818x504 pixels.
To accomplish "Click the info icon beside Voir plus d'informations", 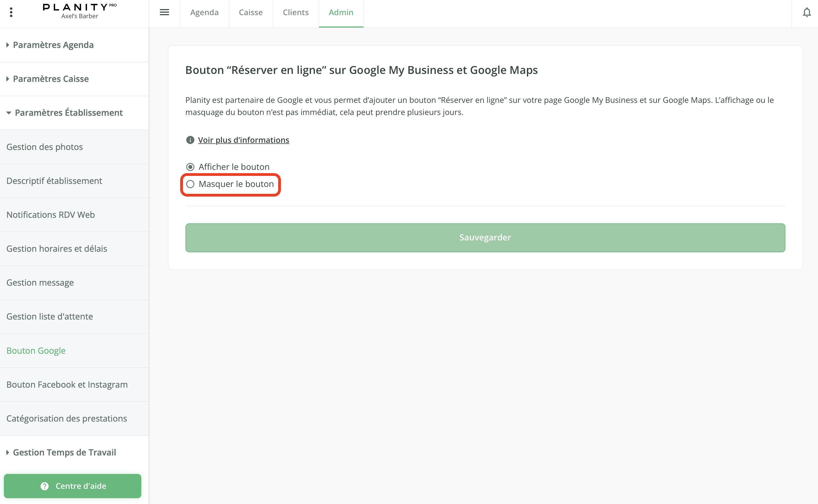I will coord(190,140).
